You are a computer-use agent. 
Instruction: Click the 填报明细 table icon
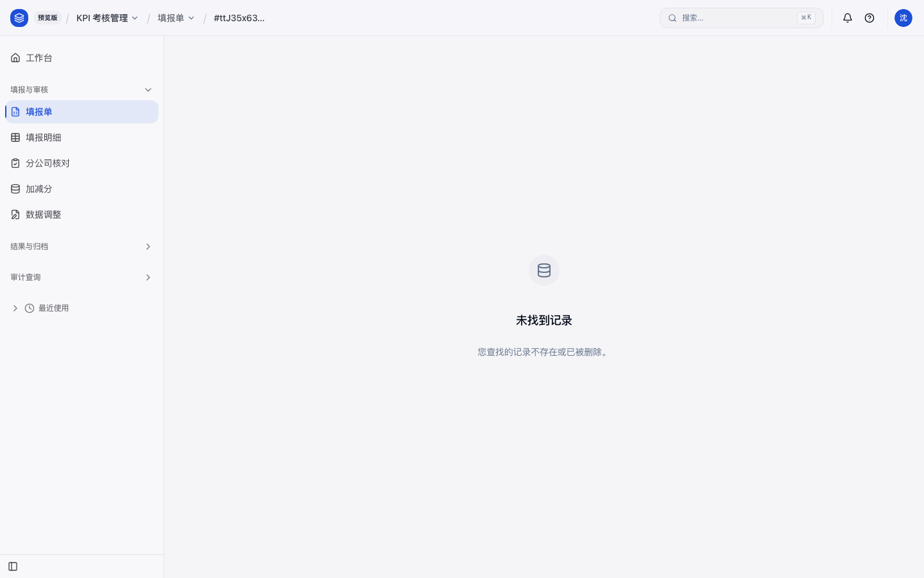coord(15,137)
